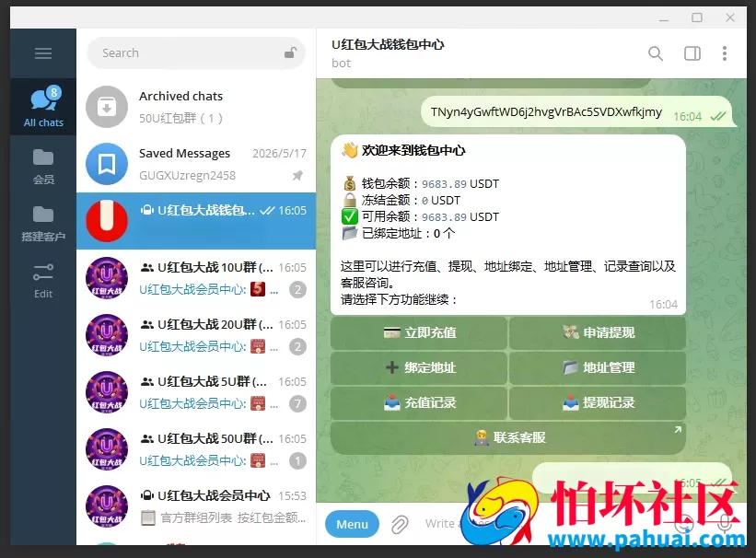Viewport: 756px width, 558px height.
Task: Click the red U avatar of the wallet bot
Action: (x=107, y=221)
